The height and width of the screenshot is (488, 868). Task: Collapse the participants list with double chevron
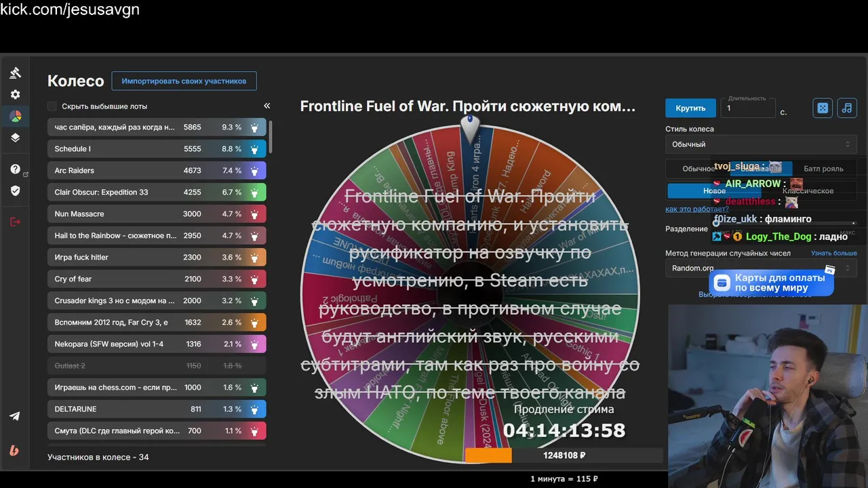pyautogui.click(x=267, y=106)
